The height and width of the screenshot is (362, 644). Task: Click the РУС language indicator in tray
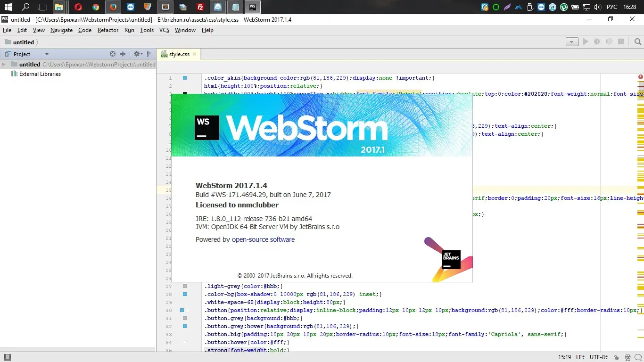click(611, 7)
